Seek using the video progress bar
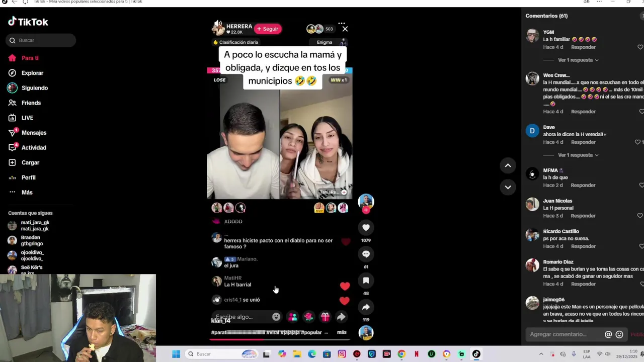 pos(280,339)
